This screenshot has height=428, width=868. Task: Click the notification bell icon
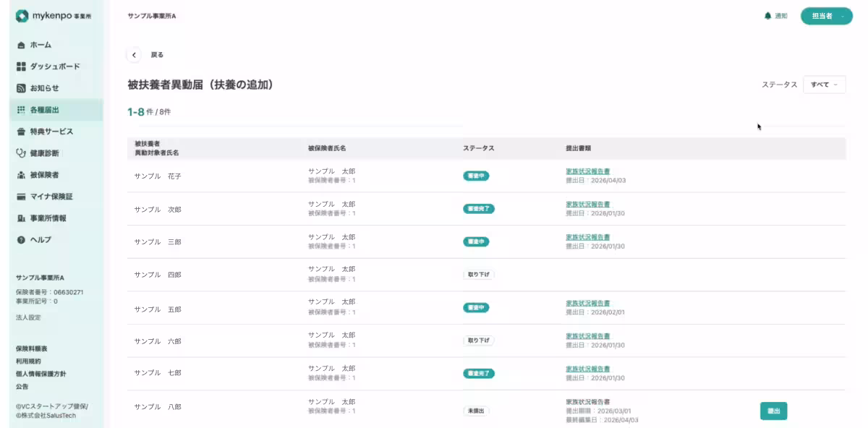[x=767, y=16]
